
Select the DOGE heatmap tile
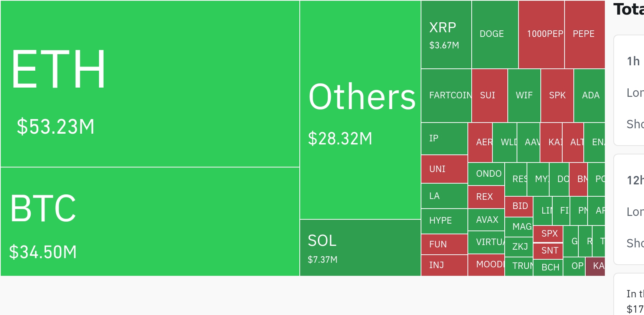495,35
